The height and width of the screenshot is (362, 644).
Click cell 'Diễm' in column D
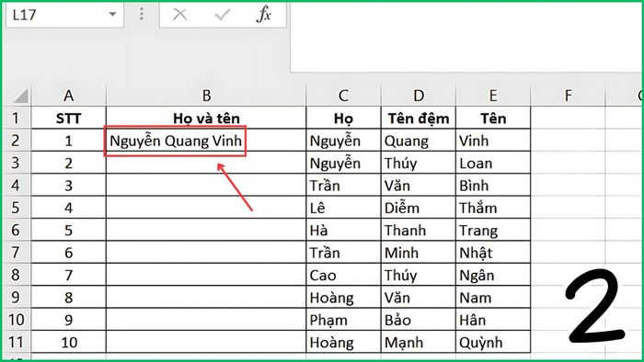click(x=418, y=208)
